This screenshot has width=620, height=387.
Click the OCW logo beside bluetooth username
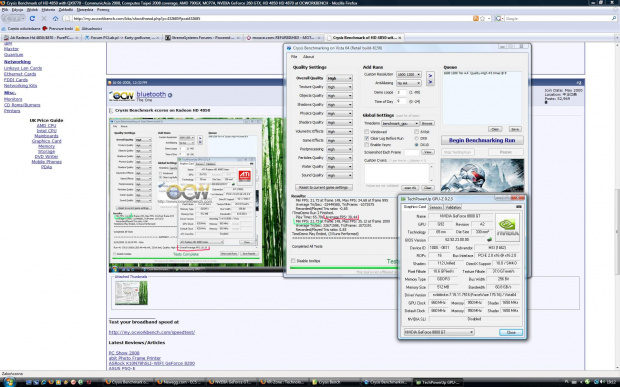click(x=122, y=96)
